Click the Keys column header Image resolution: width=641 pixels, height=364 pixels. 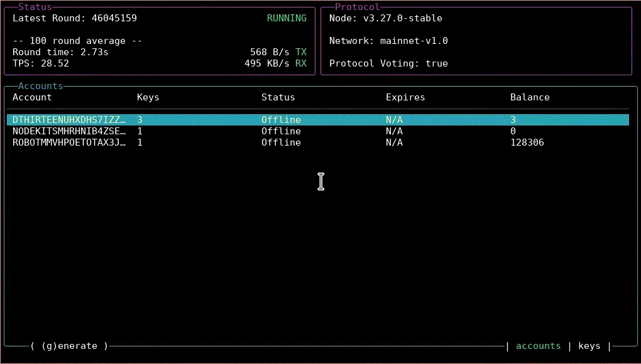tap(148, 97)
